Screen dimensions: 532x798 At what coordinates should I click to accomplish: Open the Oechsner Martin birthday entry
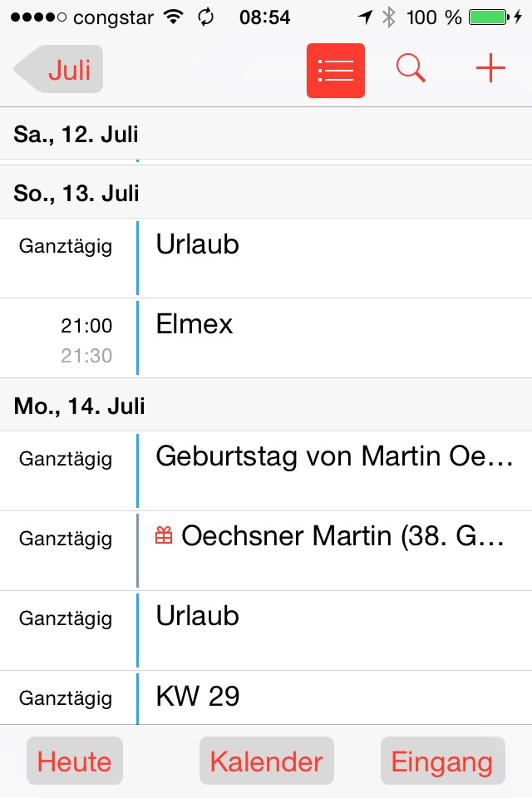[341, 550]
